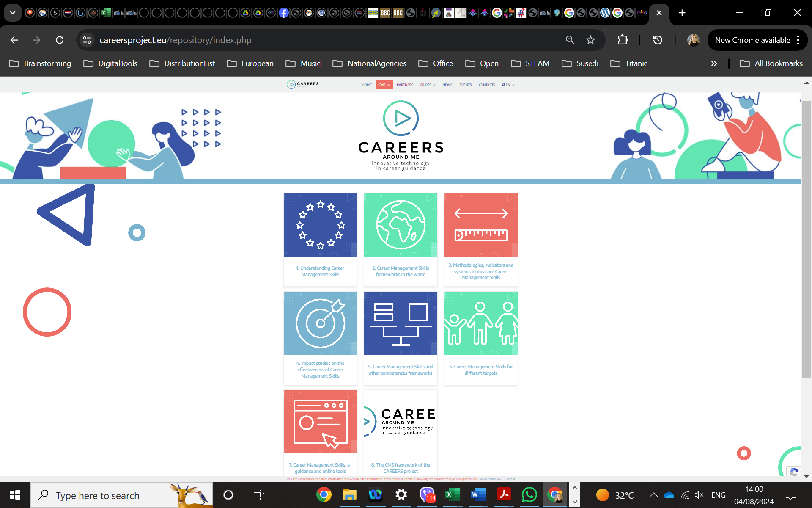Open the DistributionList bookmarks folder
The height and width of the screenshot is (508, 812).
(x=182, y=63)
